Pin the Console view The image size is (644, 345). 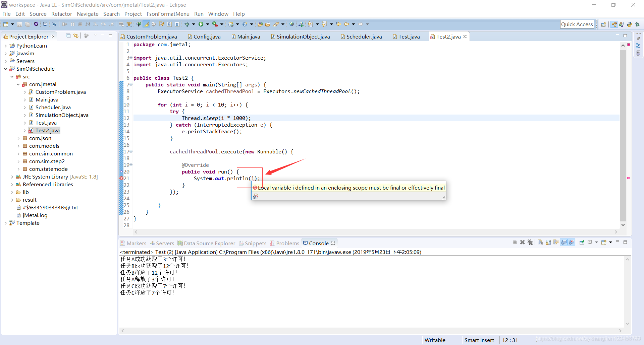tap(582, 242)
